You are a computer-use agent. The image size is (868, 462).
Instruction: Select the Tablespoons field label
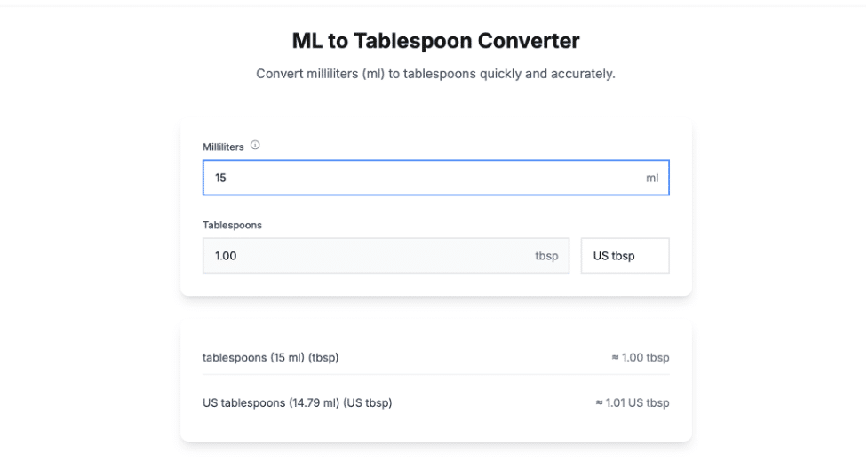coord(232,225)
